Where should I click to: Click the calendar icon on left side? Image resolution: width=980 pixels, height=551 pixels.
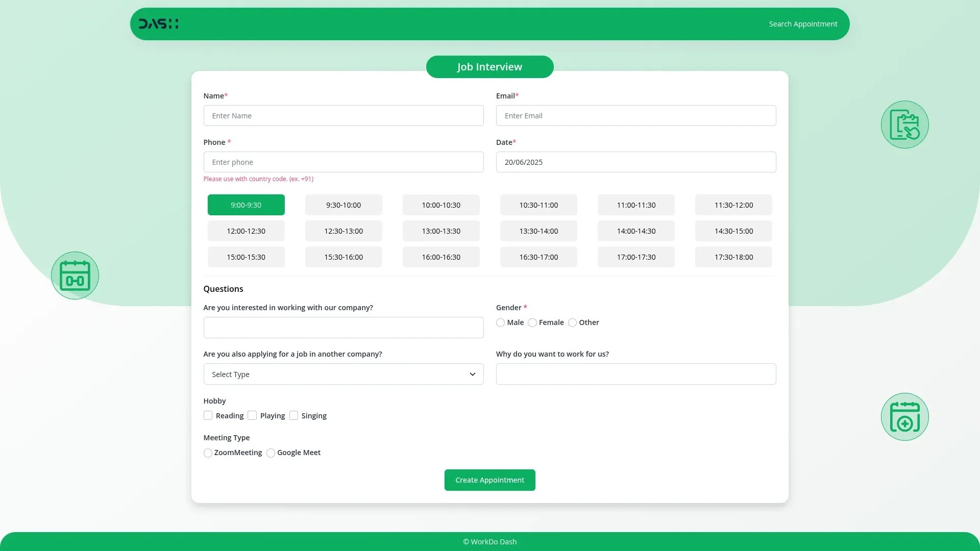tap(75, 275)
